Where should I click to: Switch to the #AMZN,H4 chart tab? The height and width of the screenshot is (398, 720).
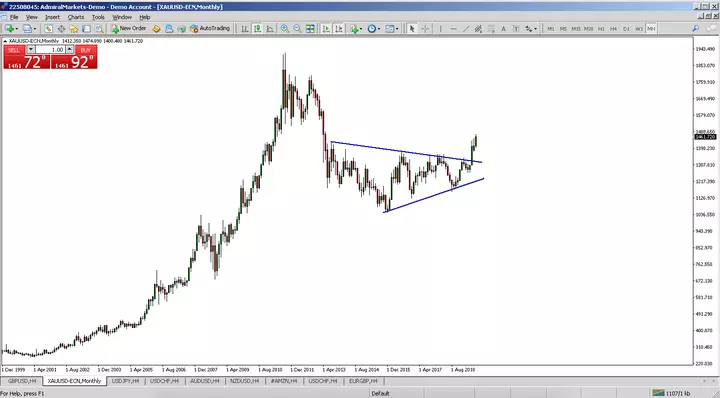pos(284,381)
